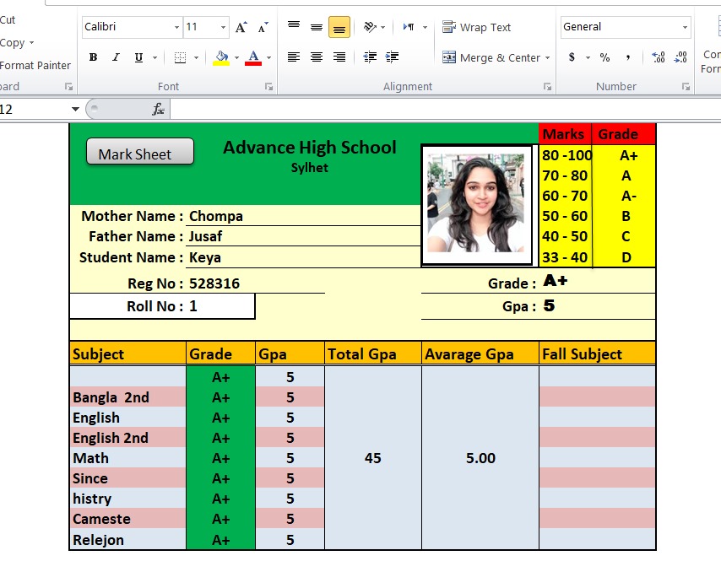Click the Decrease Font Size icon
The image size is (721, 588).
click(x=263, y=27)
